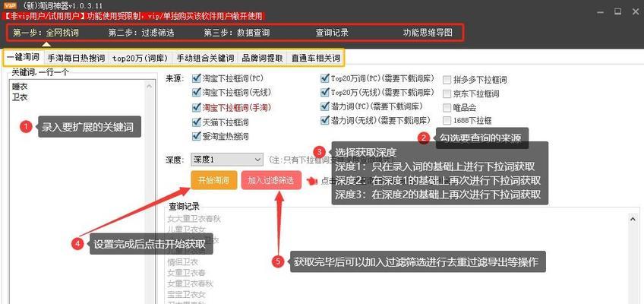Click the 开始淘词 button

point(214,180)
